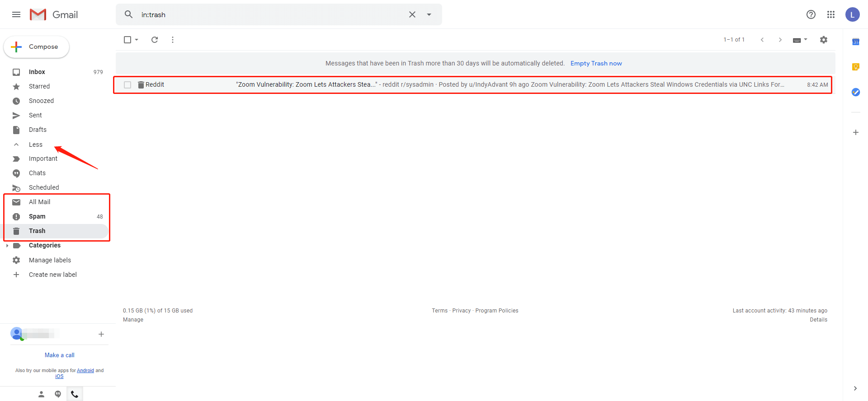Viewport: 868px width, 401px height.
Task: Tick the select-all checkbox in toolbar
Action: point(127,40)
